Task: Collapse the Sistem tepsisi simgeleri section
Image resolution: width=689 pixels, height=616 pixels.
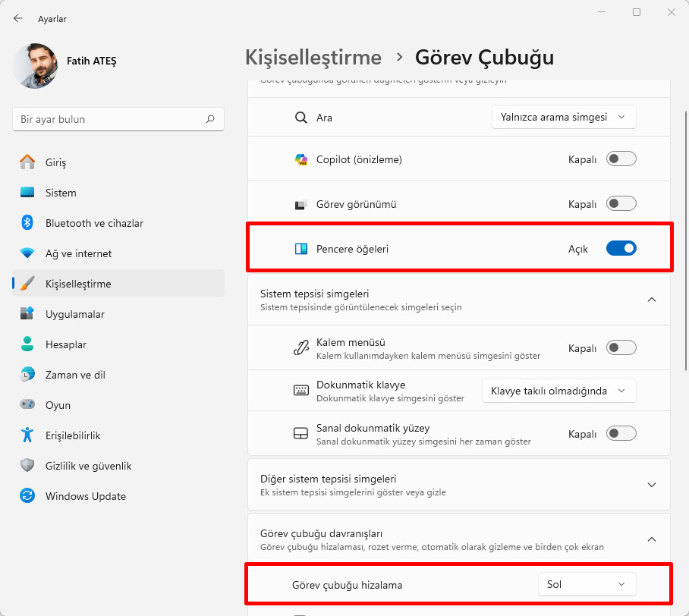Action: pos(651,300)
